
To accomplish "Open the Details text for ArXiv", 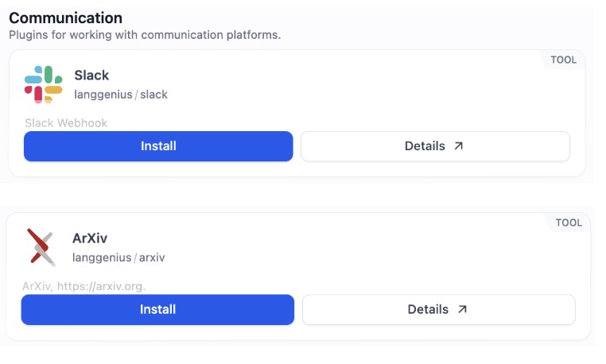I will 428,309.
